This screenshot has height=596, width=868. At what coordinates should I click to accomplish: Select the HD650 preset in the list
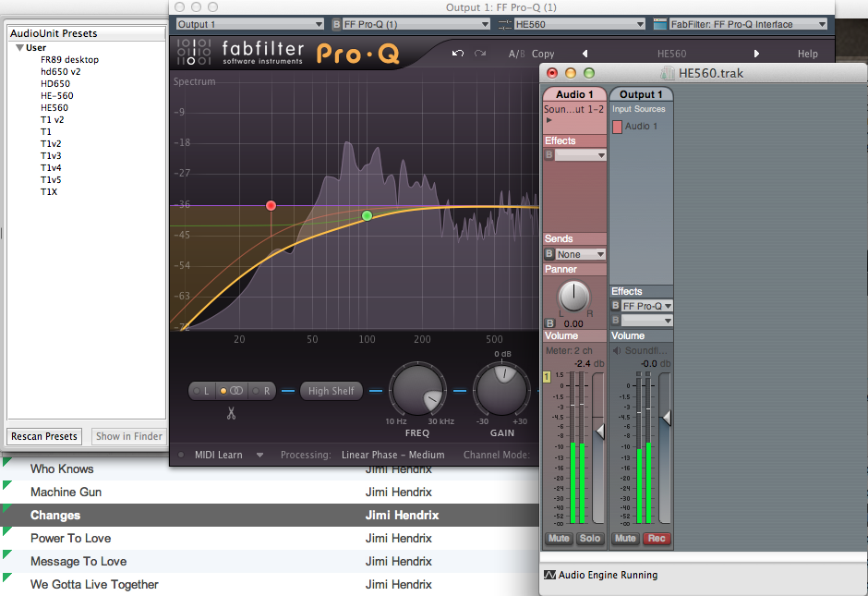tap(55, 84)
